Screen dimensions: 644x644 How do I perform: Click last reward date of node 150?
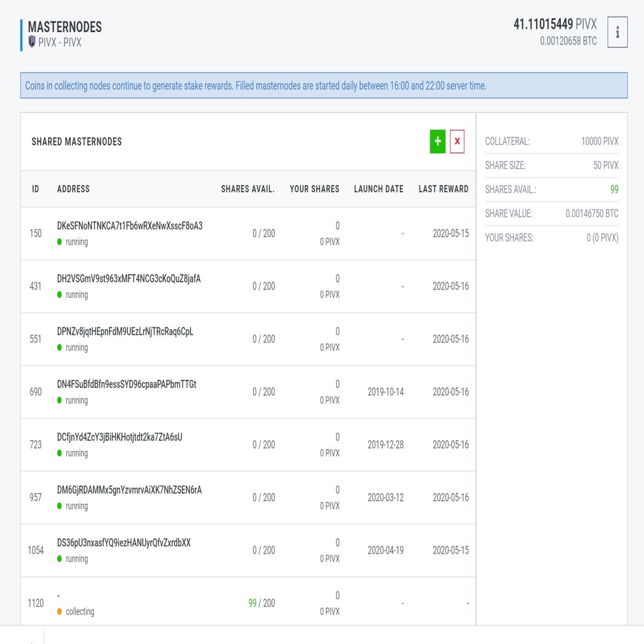[x=451, y=233]
